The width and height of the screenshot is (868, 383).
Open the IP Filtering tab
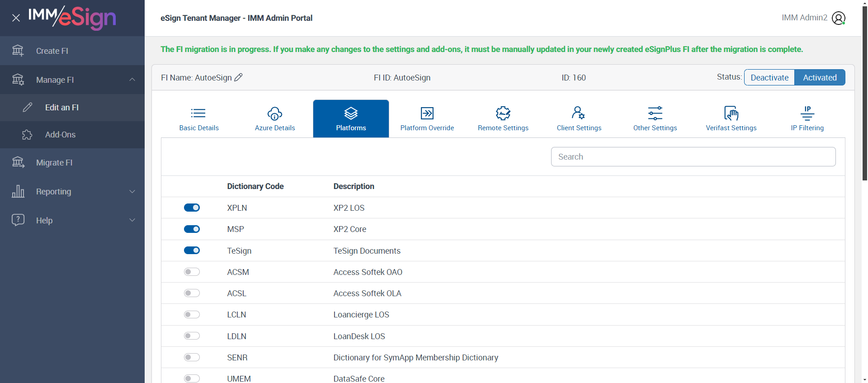pyautogui.click(x=807, y=118)
